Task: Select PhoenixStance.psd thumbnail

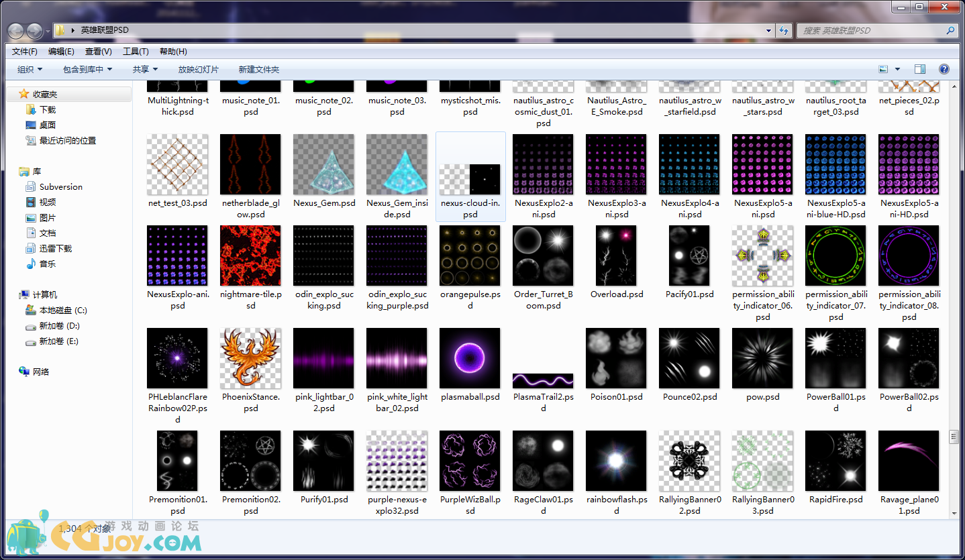Action: pyautogui.click(x=250, y=358)
